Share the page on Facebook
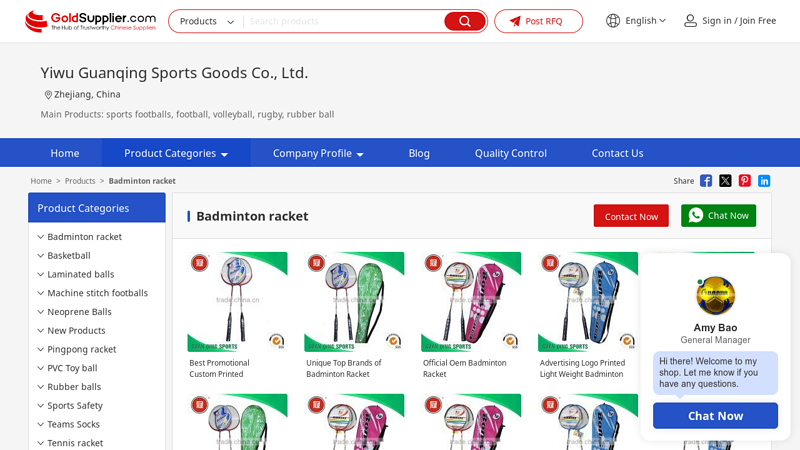The height and width of the screenshot is (450, 800). (706, 181)
